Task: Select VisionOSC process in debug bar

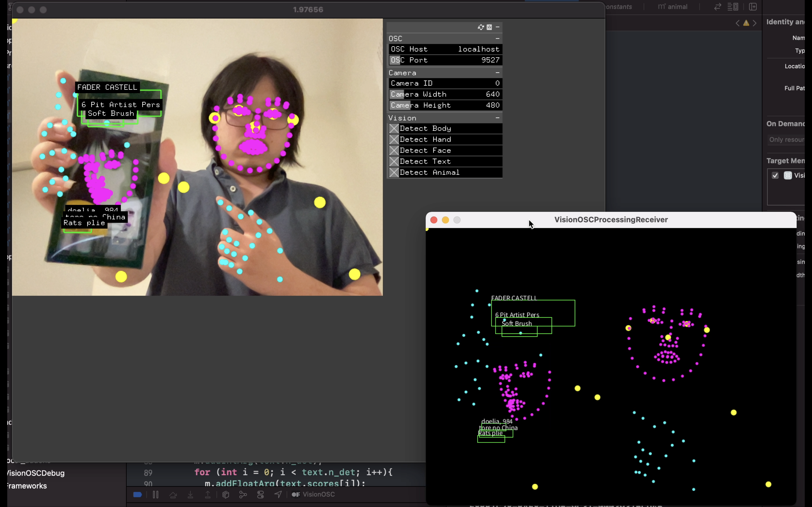Action: (314, 495)
